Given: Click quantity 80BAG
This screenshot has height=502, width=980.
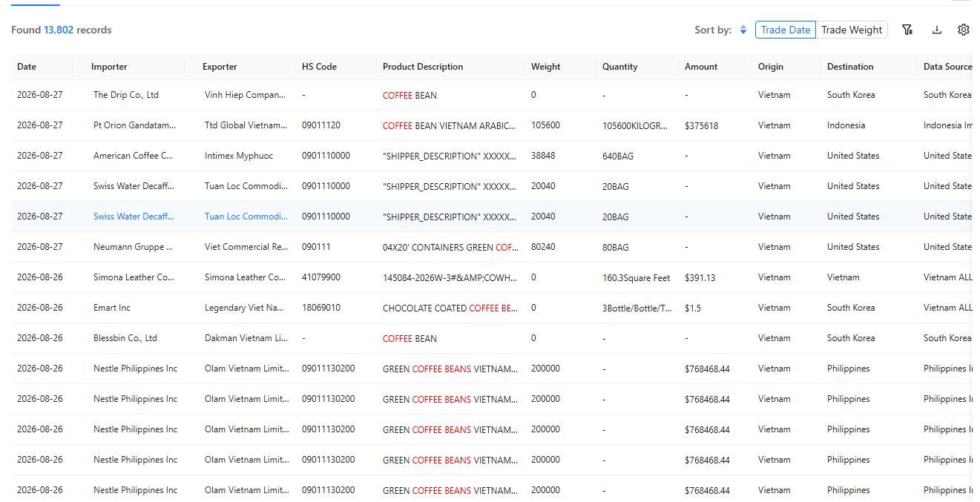Looking at the screenshot, I should click(616, 248).
